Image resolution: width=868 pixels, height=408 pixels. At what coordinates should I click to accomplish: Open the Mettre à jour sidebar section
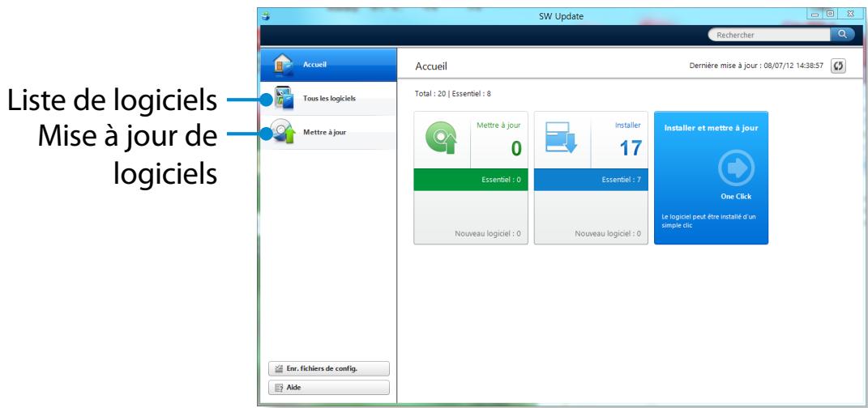click(324, 132)
